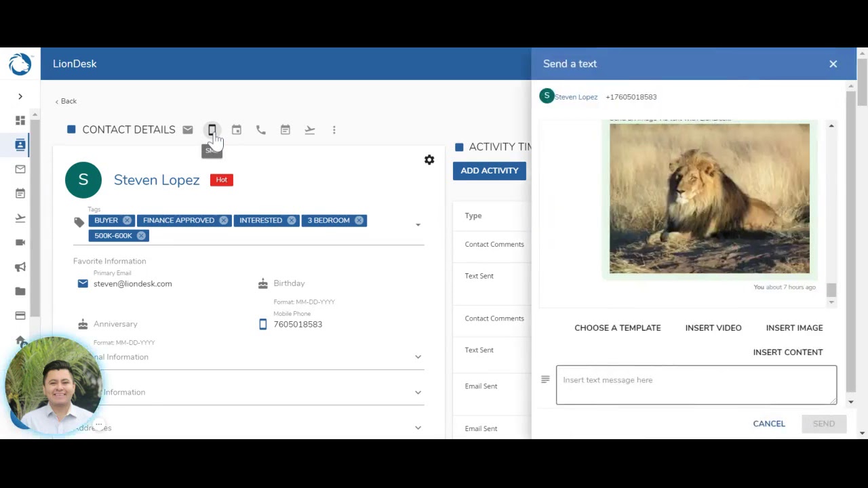Viewport: 868px width, 488px height.
Task: Close the Send a text panel
Action: [x=833, y=64]
